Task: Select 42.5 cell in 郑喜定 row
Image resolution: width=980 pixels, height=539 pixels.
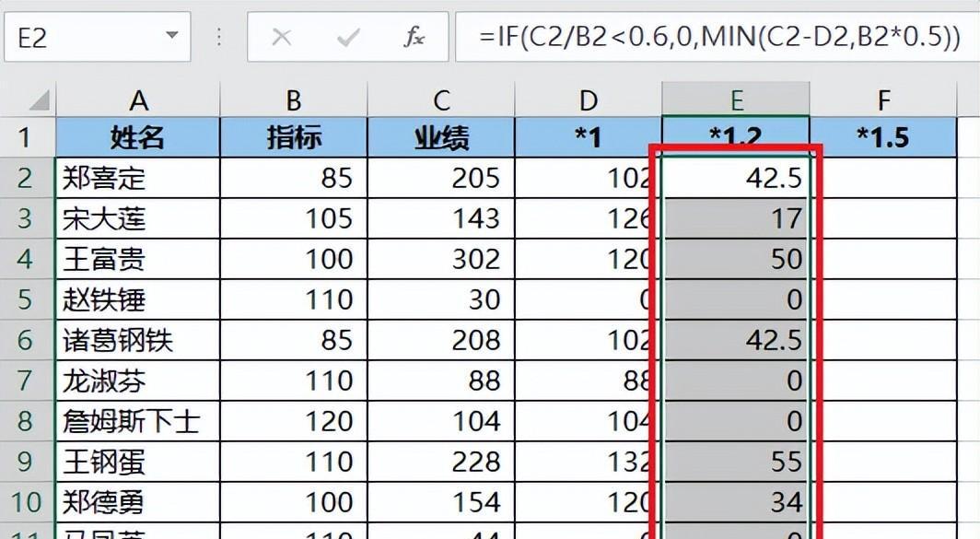Action: (736, 178)
